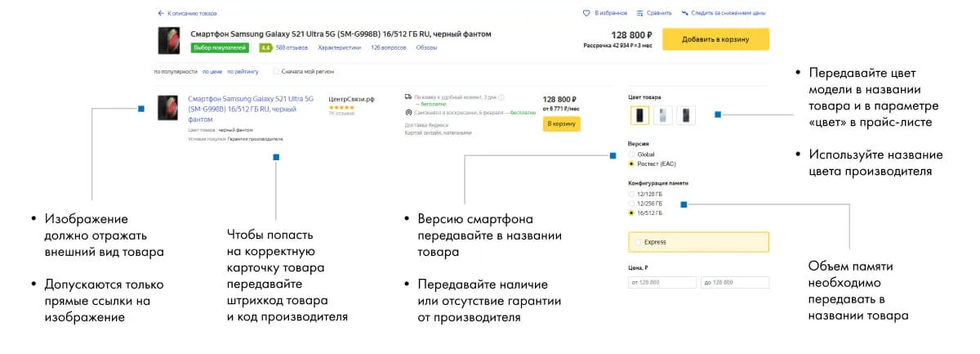Image resolution: width=980 pixels, height=354 pixels.
Task: Tick the Express checkbox
Action: (638, 242)
